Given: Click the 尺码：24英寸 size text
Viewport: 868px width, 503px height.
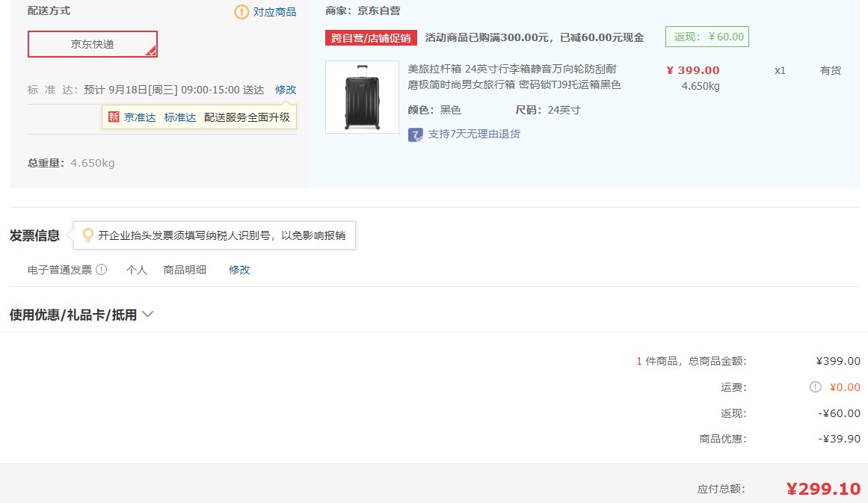Looking at the screenshot, I should 548,110.
